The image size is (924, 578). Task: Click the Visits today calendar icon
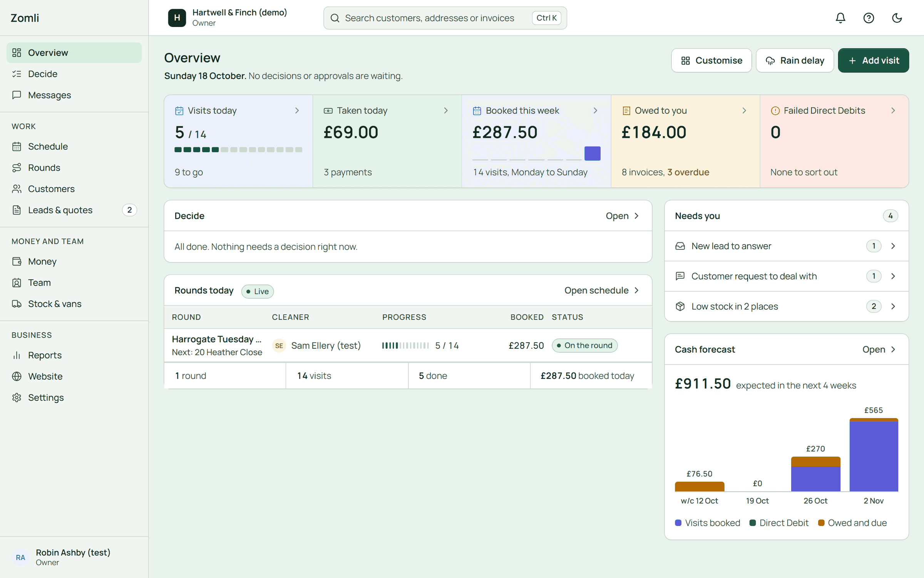click(179, 111)
